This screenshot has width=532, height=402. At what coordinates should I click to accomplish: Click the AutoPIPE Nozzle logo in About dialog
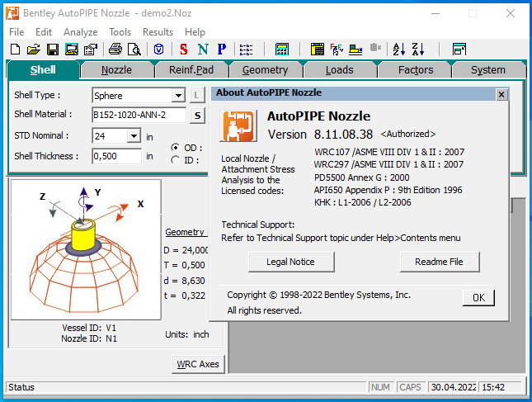(238, 126)
